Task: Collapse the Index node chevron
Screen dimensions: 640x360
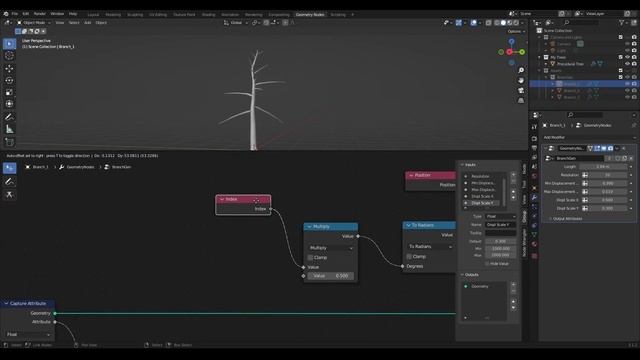Action: (222, 199)
